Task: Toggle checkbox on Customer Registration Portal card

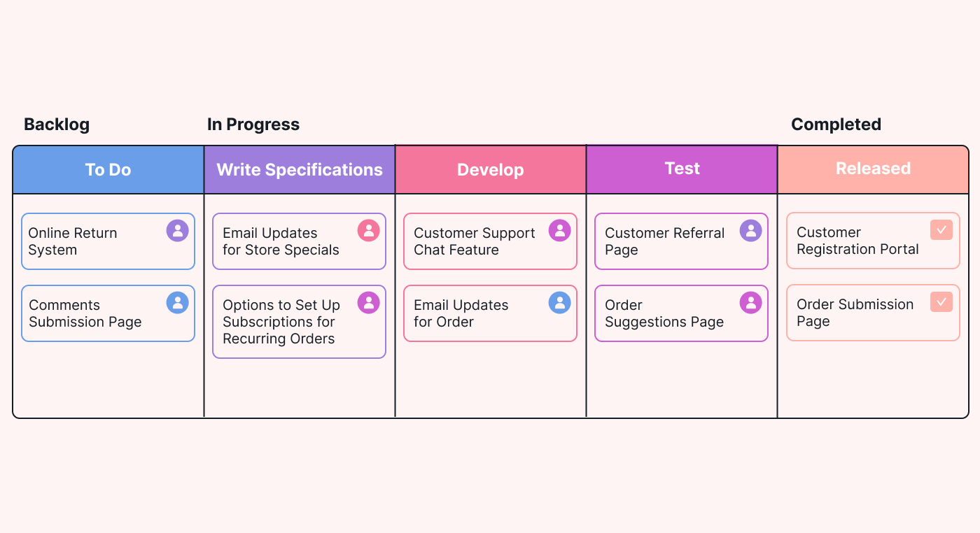Action: 941,229
